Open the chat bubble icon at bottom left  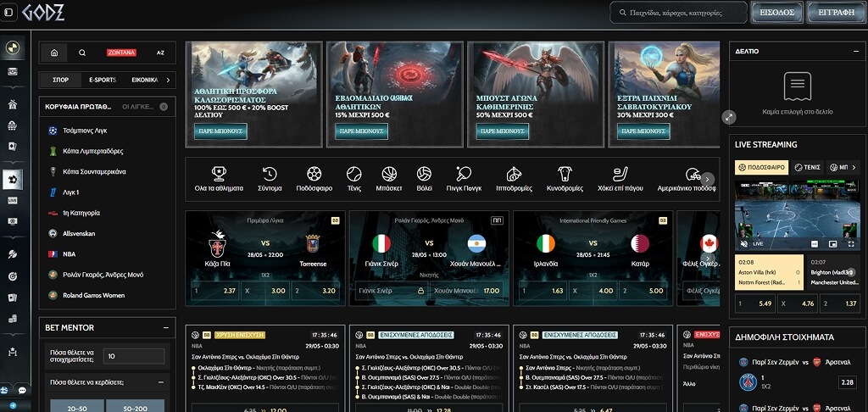point(22,391)
